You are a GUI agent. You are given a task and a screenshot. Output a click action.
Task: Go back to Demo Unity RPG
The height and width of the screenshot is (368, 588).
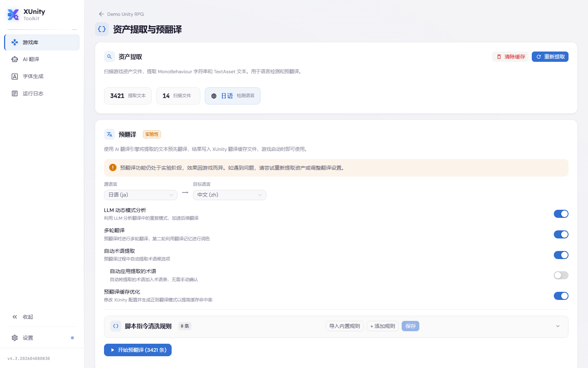click(x=121, y=14)
